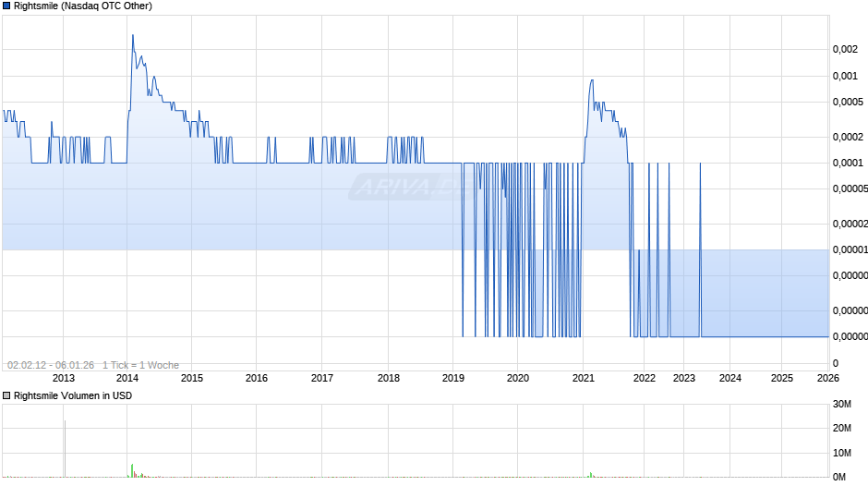This screenshot has height=486, width=868.
Task: Select the 2018 year label on x-axis
Action: coord(389,378)
